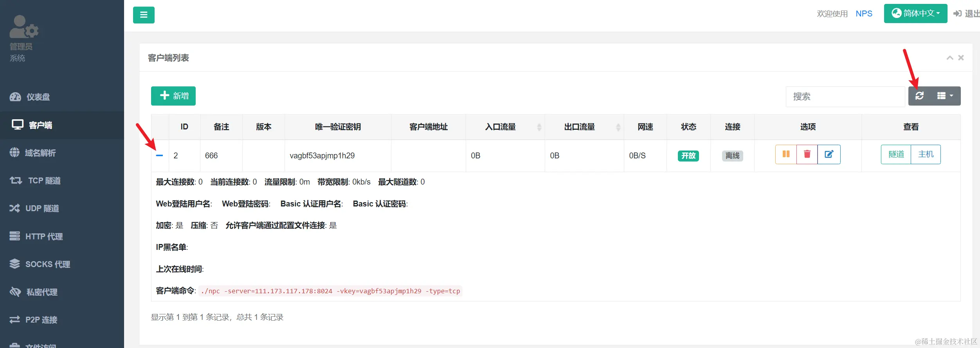This screenshot has width=980, height=348.
Task: Sort by 出口流量 column
Action: pos(584,127)
